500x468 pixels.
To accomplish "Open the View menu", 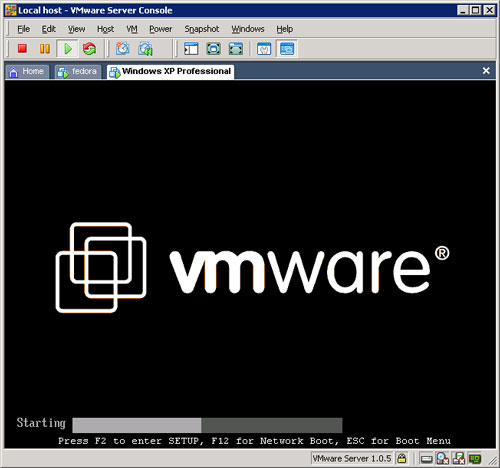I will point(76,29).
